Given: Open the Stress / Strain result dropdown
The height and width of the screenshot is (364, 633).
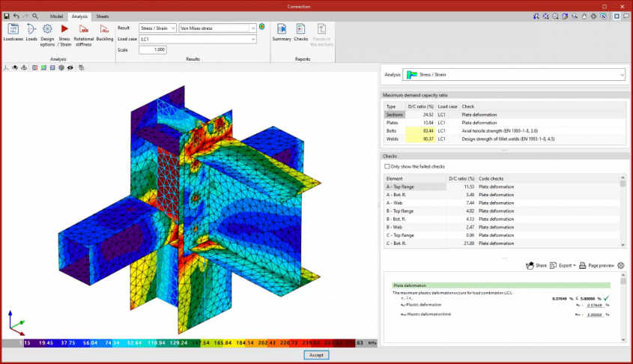Looking at the screenshot, I should pyautogui.click(x=157, y=28).
